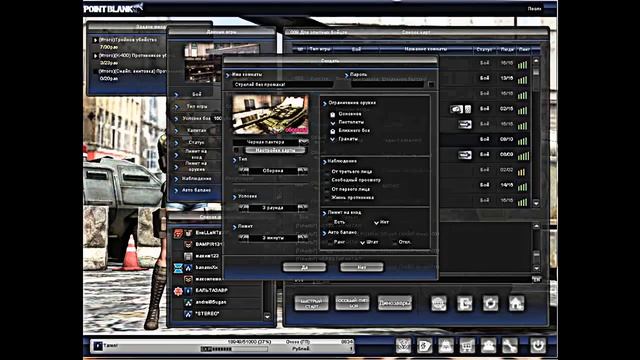This screenshot has width=640, height=360.
Task: Select Есть for entry limit
Action: coord(330,222)
